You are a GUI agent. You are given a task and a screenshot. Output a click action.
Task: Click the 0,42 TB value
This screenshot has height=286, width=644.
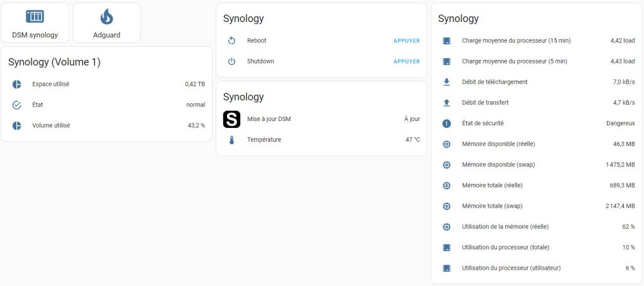[x=195, y=84]
